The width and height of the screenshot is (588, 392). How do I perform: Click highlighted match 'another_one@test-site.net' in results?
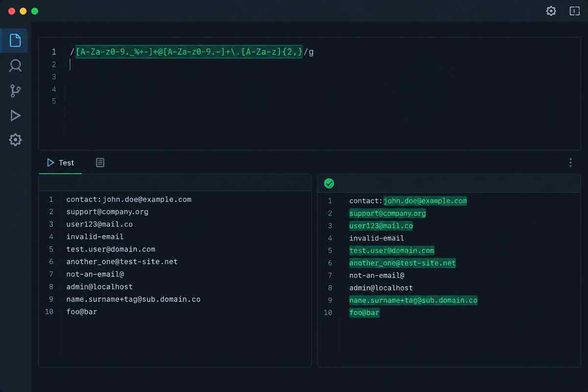[x=402, y=263]
